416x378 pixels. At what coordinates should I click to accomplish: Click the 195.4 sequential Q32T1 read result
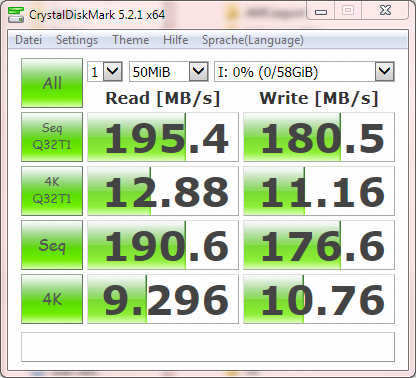(x=163, y=137)
